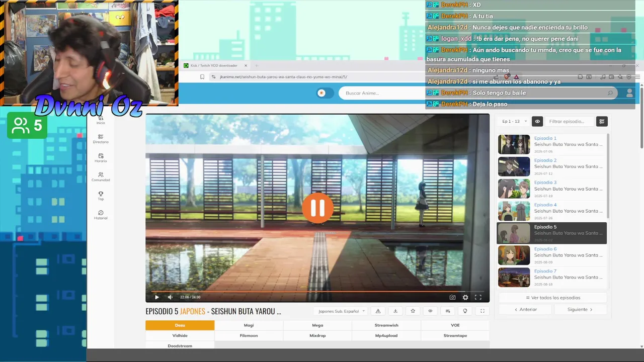The image size is (644, 362).
Task: Open the report problem warning icon
Action: [378, 311]
